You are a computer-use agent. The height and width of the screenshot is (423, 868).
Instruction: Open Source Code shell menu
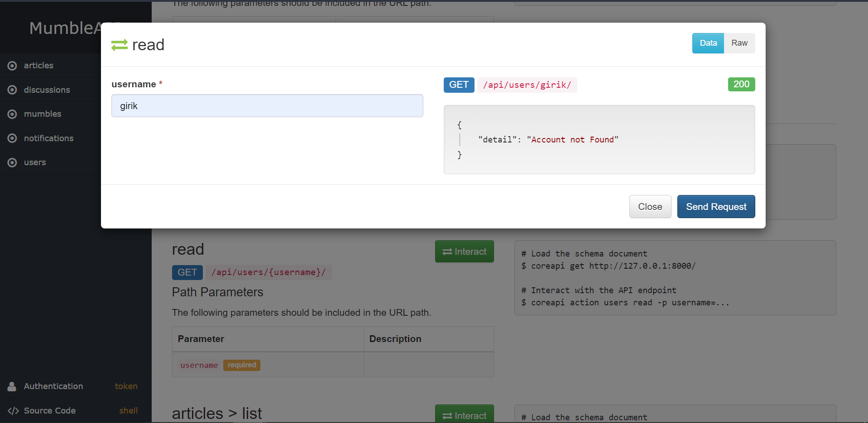click(76, 411)
